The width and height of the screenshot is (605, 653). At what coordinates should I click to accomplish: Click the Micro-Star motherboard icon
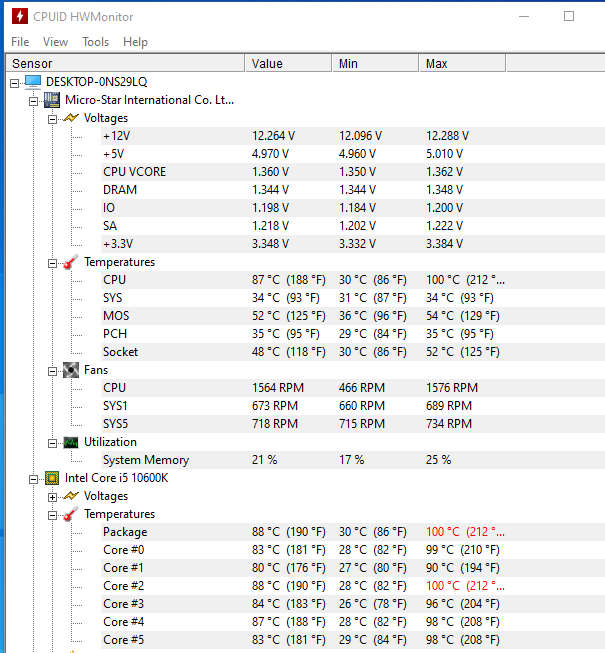click(52, 100)
